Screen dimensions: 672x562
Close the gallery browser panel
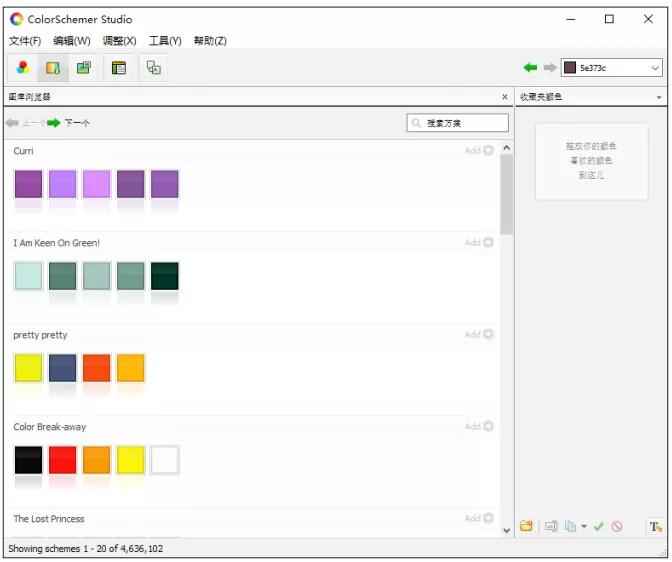(504, 97)
